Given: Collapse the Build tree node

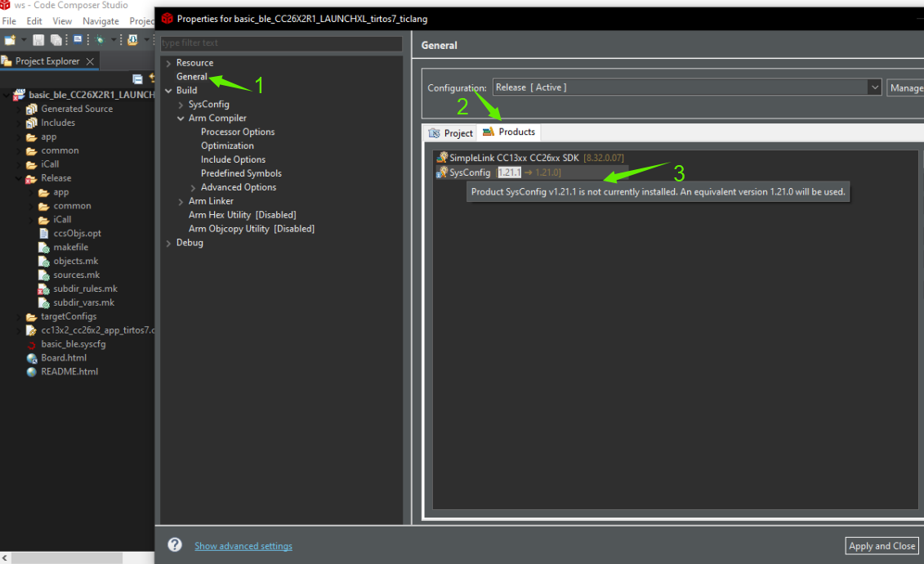Looking at the screenshot, I should point(168,91).
